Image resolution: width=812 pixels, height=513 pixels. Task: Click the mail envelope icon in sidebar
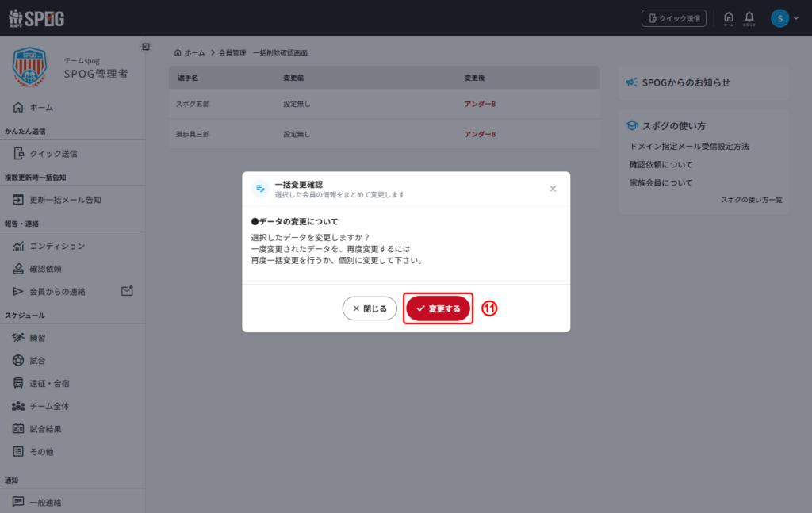128,291
